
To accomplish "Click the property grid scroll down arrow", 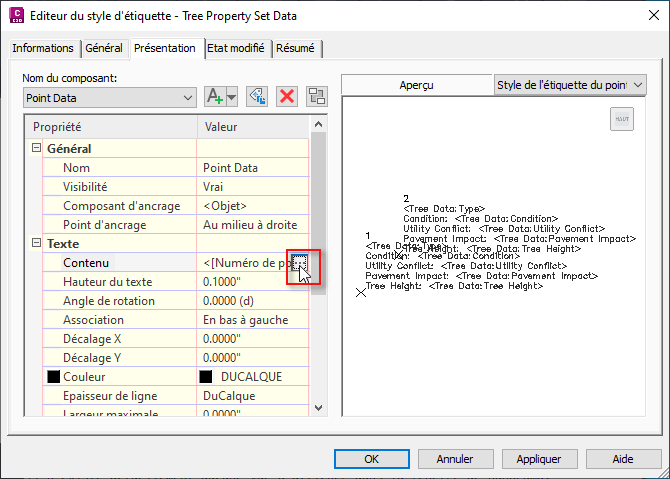I will point(318,408).
